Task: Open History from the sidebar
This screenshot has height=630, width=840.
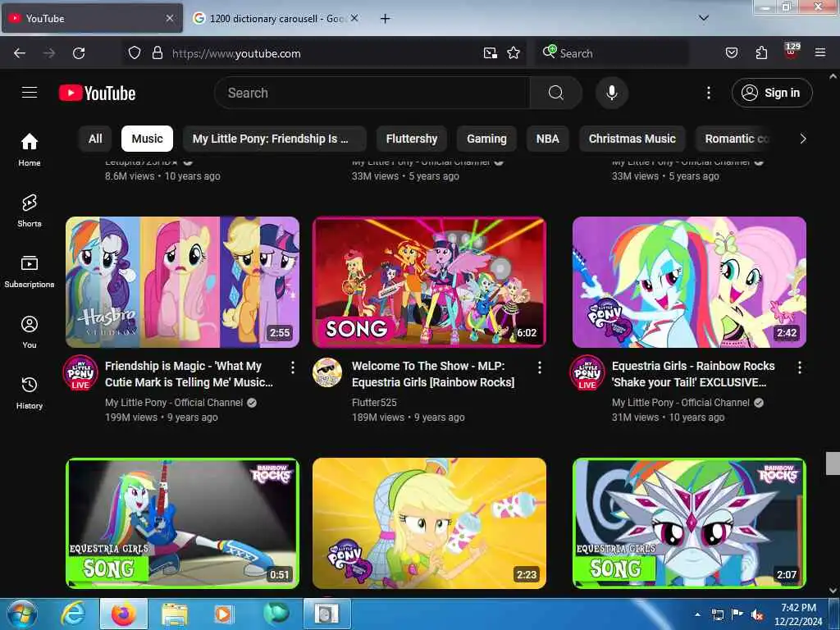Action: (30, 393)
